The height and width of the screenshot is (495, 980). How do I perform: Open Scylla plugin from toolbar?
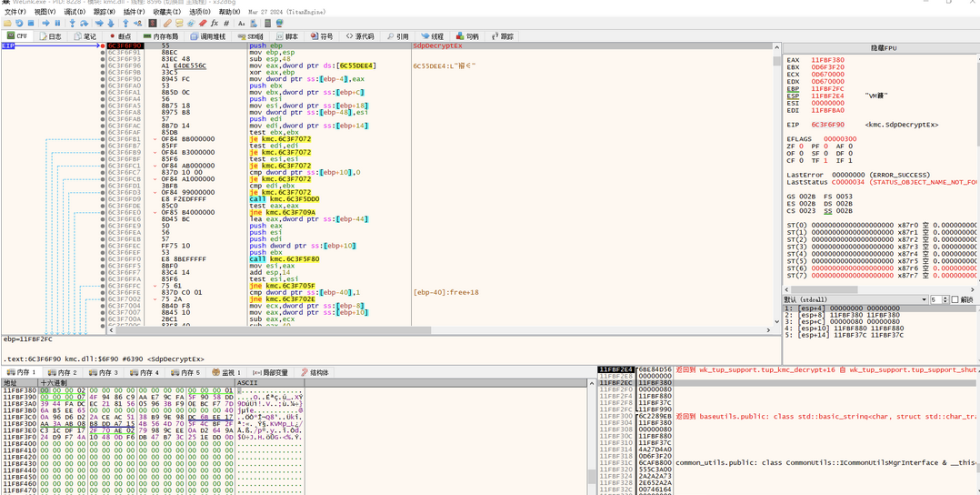153,23
